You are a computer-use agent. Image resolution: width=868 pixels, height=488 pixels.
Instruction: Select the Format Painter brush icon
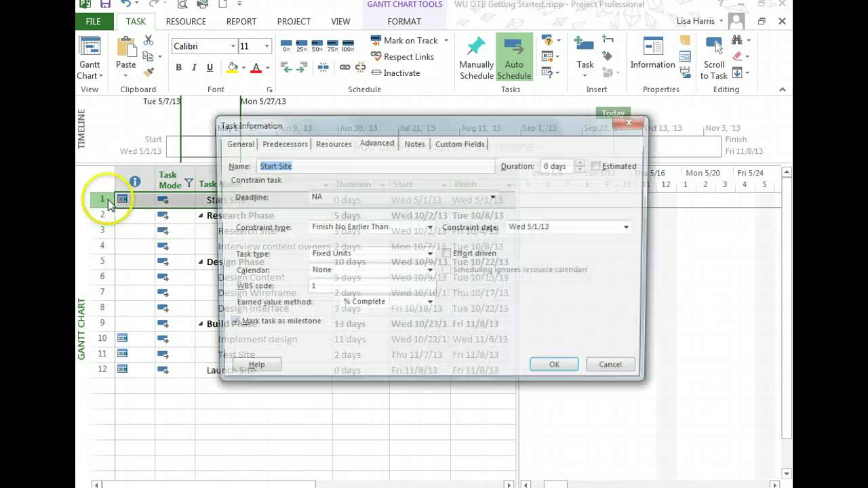click(x=148, y=72)
